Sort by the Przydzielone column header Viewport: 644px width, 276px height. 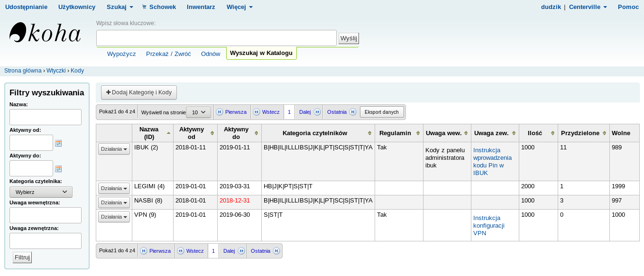583,133
